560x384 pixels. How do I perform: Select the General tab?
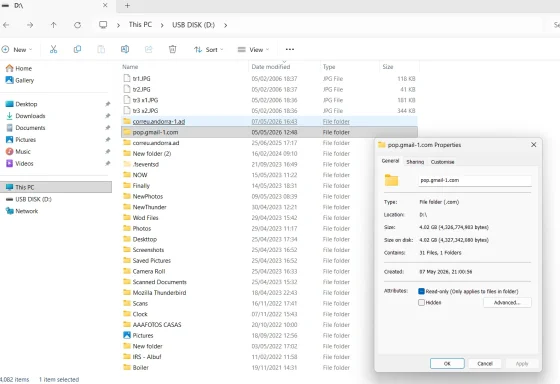coord(390,161)
